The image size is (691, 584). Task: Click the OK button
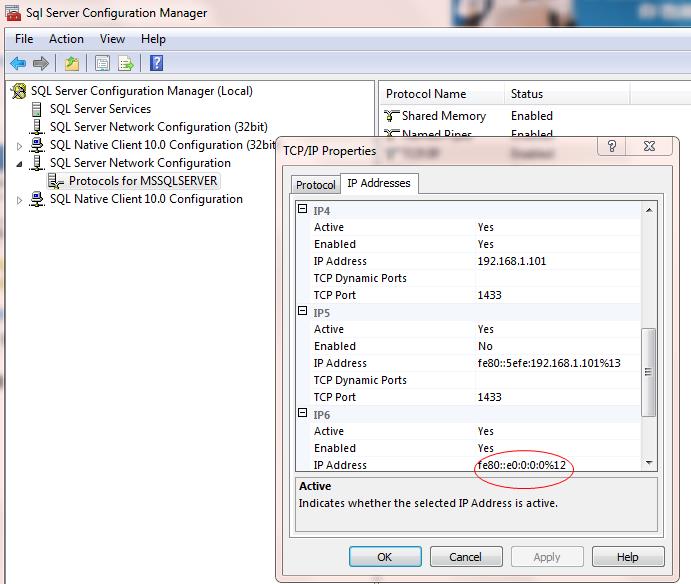tap(385, 557)
